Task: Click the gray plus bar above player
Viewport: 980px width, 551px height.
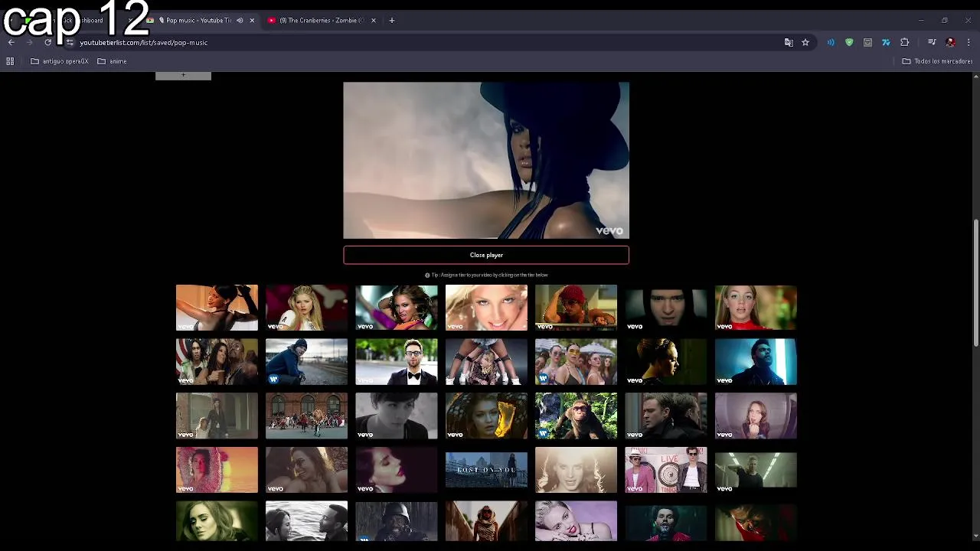Action: pyautogui.click(x=183, y=75)
